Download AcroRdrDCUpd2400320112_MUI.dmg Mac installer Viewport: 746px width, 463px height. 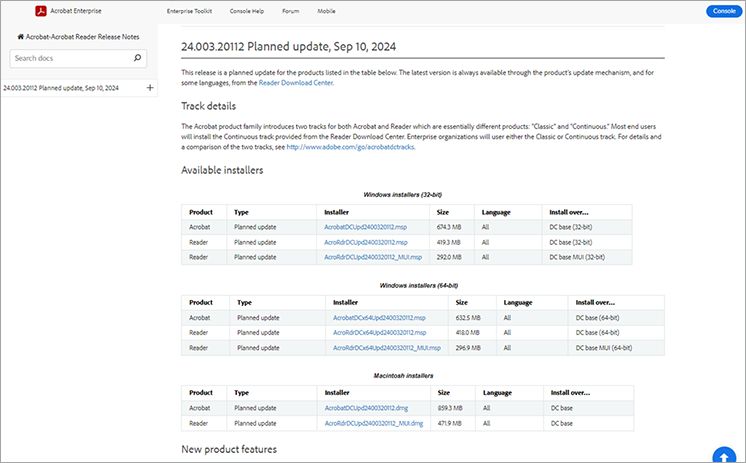(x=366, y=423)
